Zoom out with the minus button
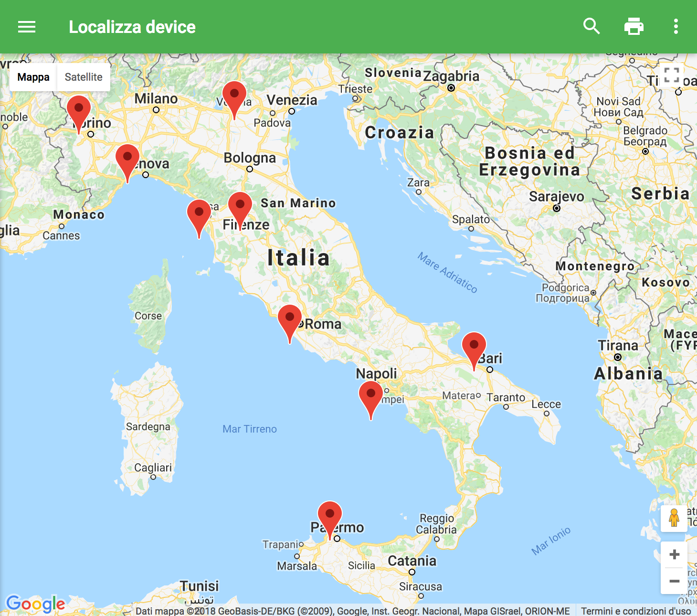 [674, 581]
